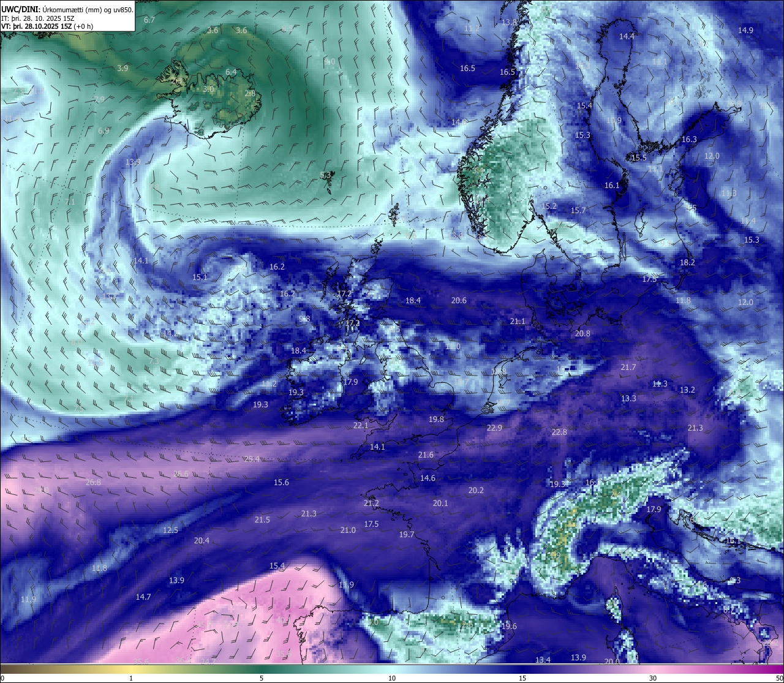784x683 pixels.
Task: Click the 30 tick on the color scale
Action: pyautogui.click(x=653, y=678)
